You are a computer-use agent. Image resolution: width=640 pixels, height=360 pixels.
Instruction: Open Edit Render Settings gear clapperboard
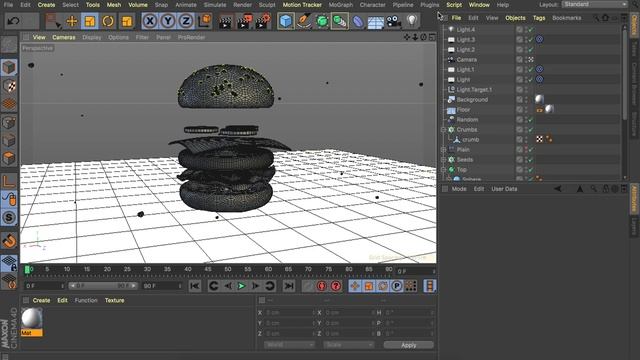262,21
